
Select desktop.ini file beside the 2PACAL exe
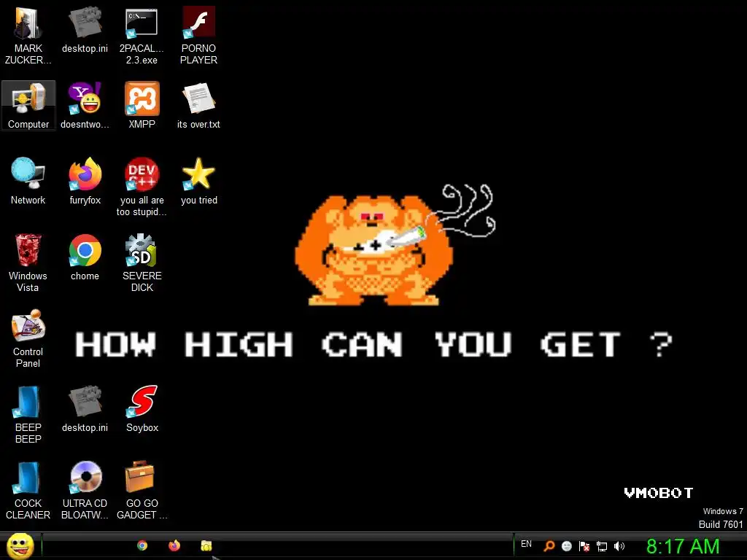click(85, 29)
